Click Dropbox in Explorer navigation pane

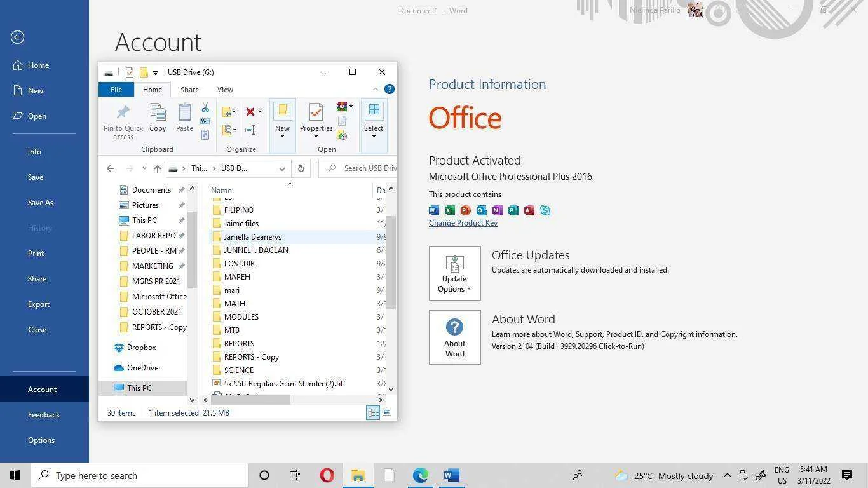coord(134,348)
